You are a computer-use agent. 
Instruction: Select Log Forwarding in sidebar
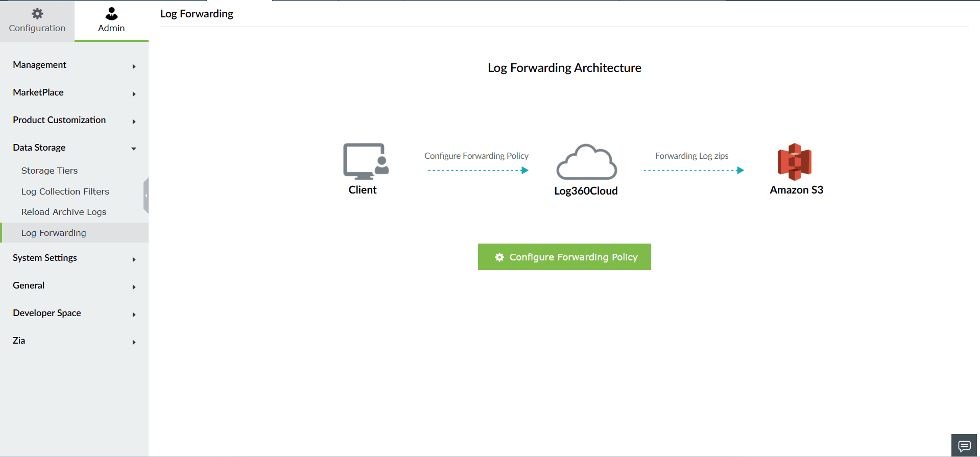(75, 233)
